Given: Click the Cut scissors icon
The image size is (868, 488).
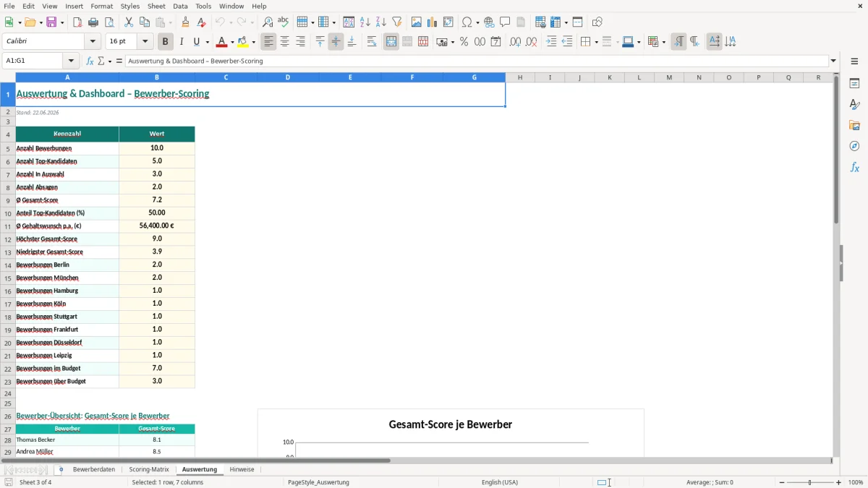Looking at the screenshot, I should (129, 22).
